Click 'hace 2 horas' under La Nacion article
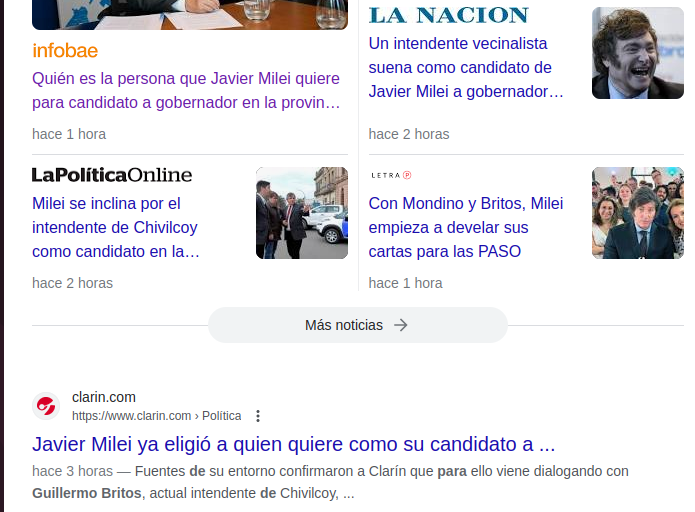The height and width of the screenshot is (512, 695). click(x=409, y=134)
